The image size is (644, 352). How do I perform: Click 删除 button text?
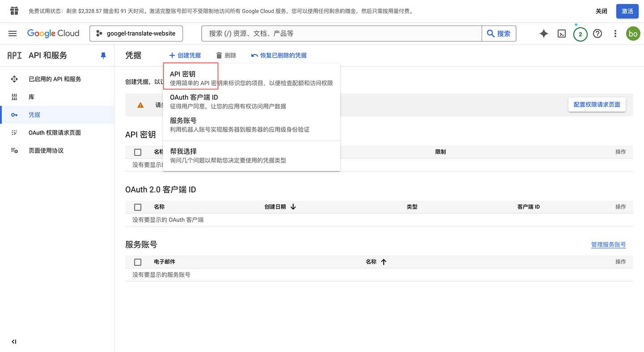[x=230, y=55]
